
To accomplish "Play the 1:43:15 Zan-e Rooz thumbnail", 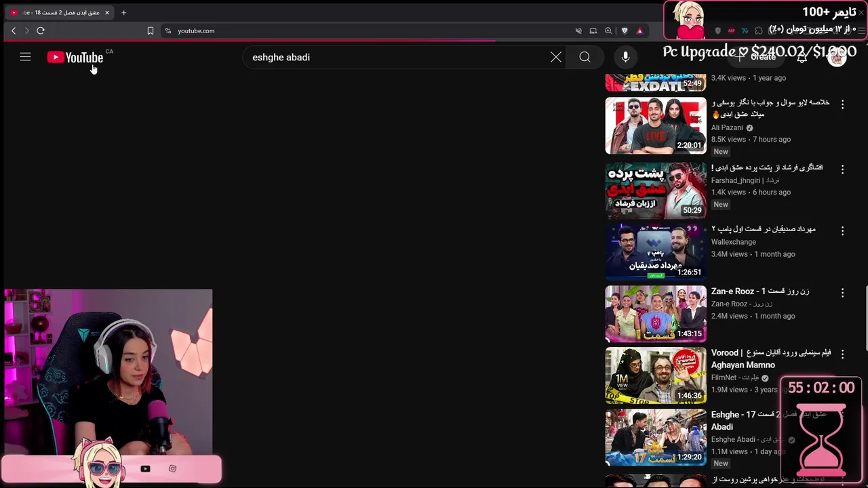I will (656, 314).
